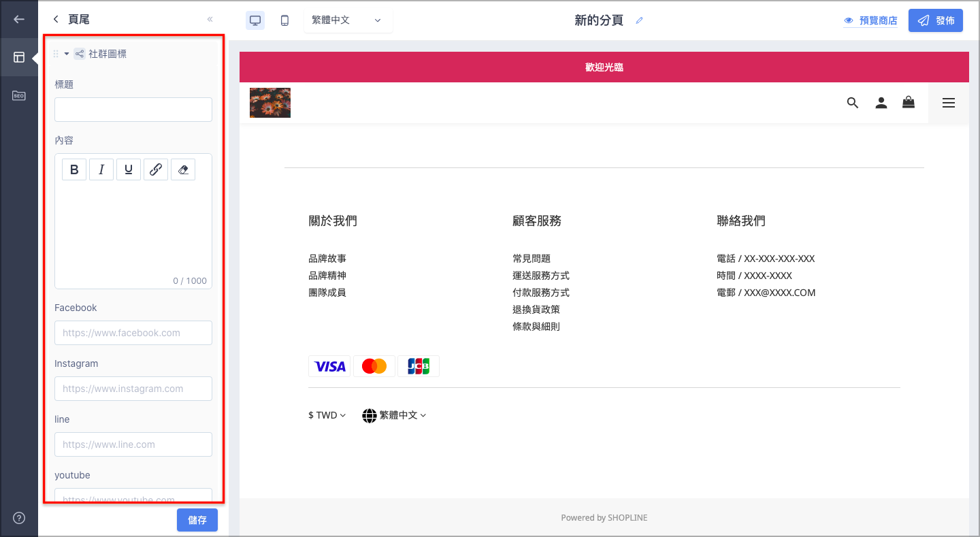Switch to mobile preview mode

click(x=284, y=20)
